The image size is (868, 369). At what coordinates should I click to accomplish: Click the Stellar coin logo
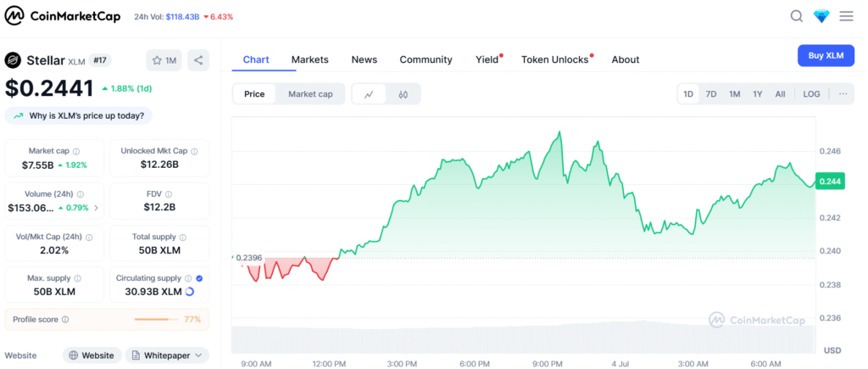tap(14, 60)
